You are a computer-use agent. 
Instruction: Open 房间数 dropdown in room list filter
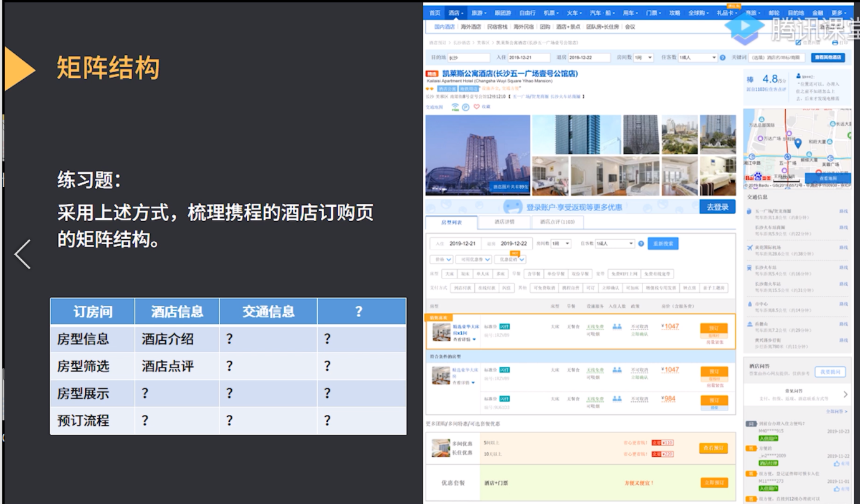pos(561,244)
